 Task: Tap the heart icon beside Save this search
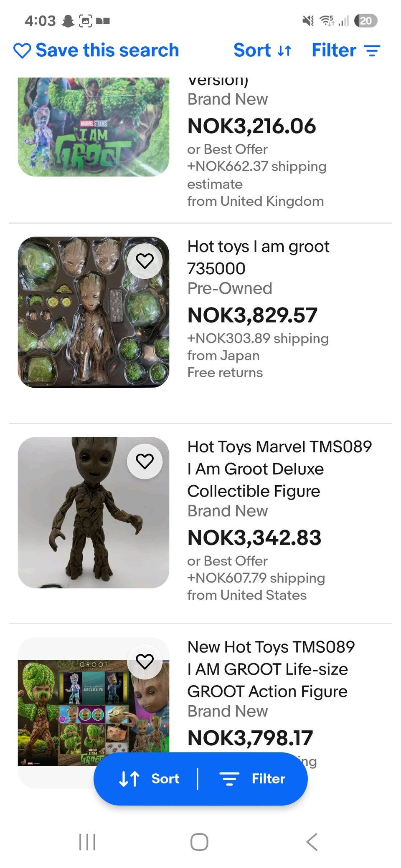pyautogui.click(x=22, y=50)
